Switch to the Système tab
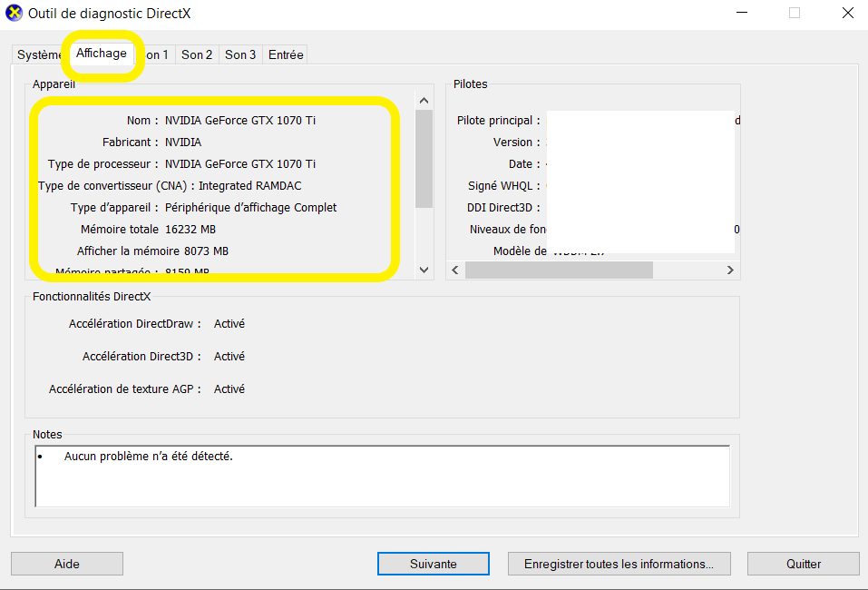The image size is (868, 590). click(38, 54)
